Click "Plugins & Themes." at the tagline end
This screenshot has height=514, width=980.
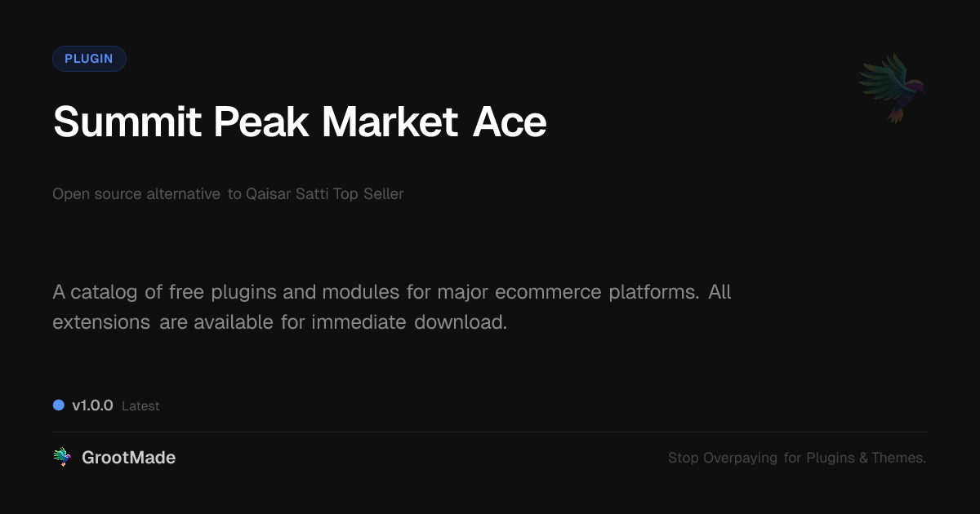[x=866, y=458]
